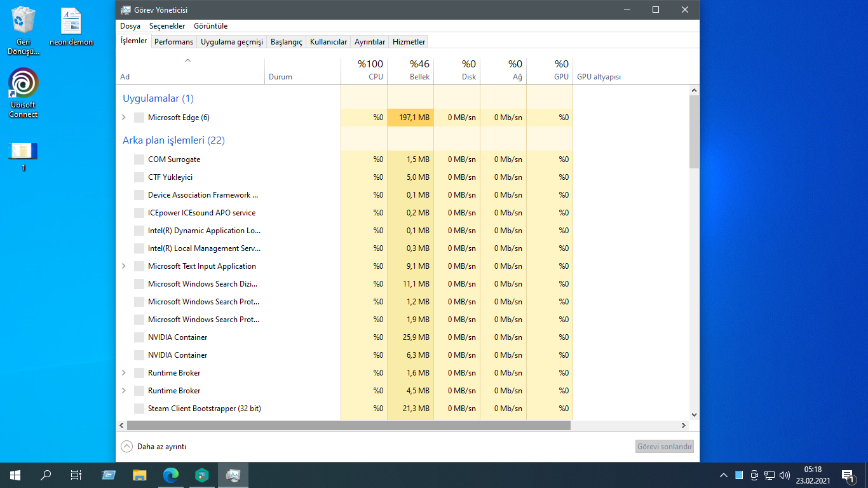Open the Dosya menu
Viewport: 868px width, 488px height.
pyautogui.click(x=130, y=26)
